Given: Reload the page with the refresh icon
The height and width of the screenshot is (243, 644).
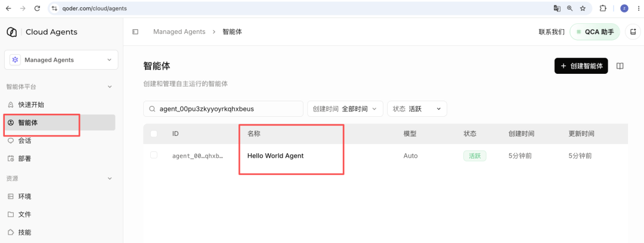Looking at the screenshot, I should (x=38, y=8).
